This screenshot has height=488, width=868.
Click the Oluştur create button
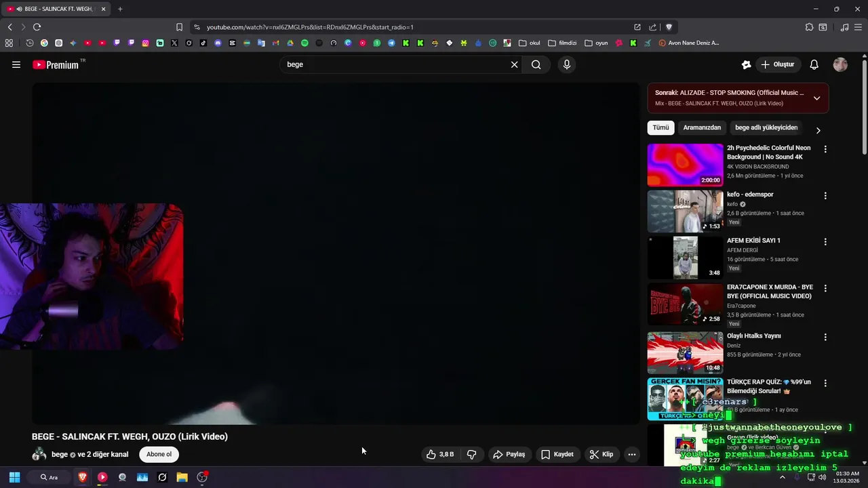click(777, 64)
